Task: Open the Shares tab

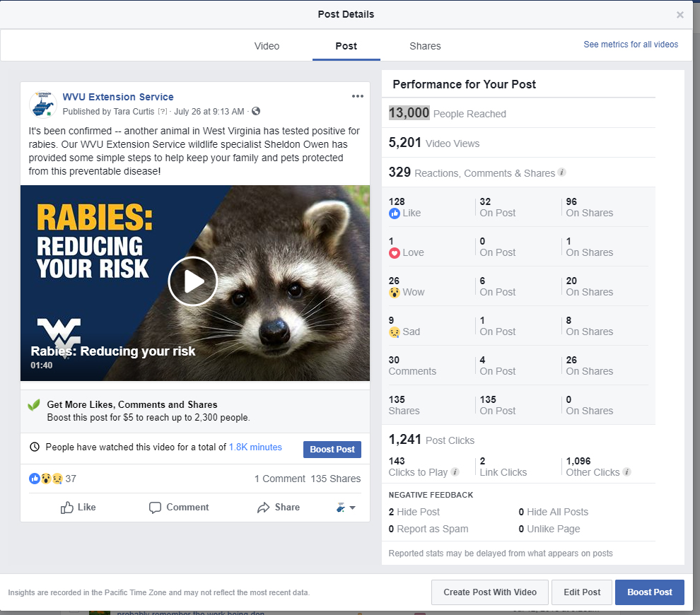Action: [x=425, y=45]
